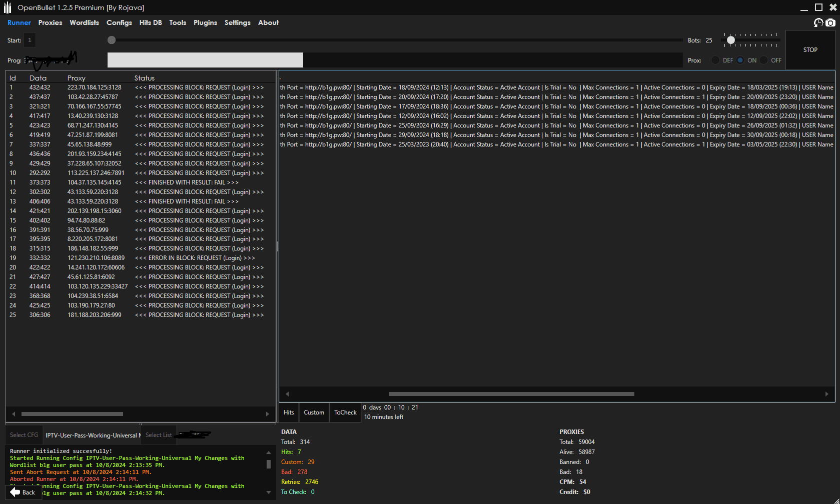Sort bots by Id column header
The image size is (840, 504).
click(13, 78)
